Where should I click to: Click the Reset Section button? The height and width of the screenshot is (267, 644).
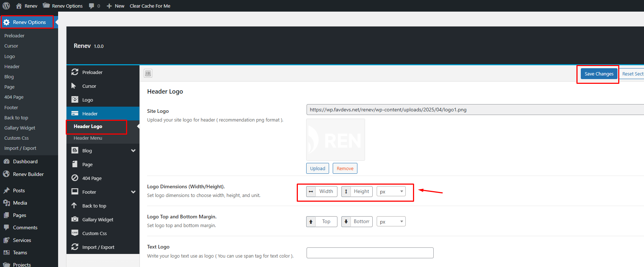632,74
